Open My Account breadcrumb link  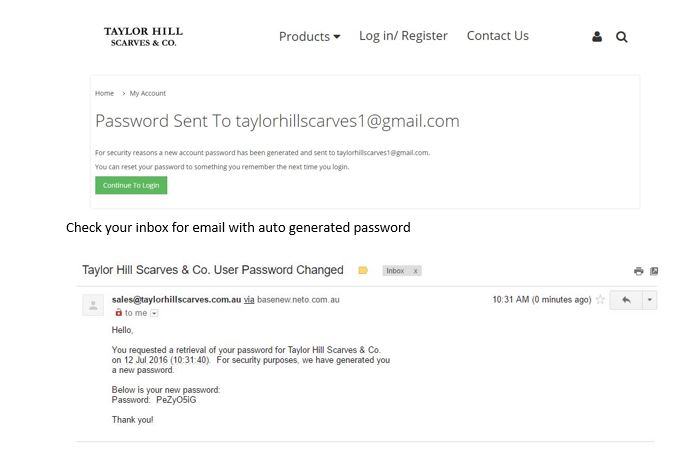148,93
